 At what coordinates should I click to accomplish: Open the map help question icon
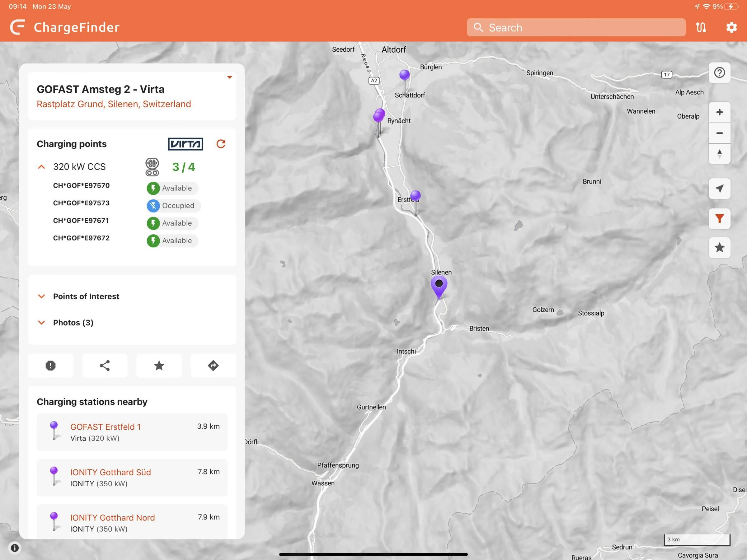(x=719, y=72)
